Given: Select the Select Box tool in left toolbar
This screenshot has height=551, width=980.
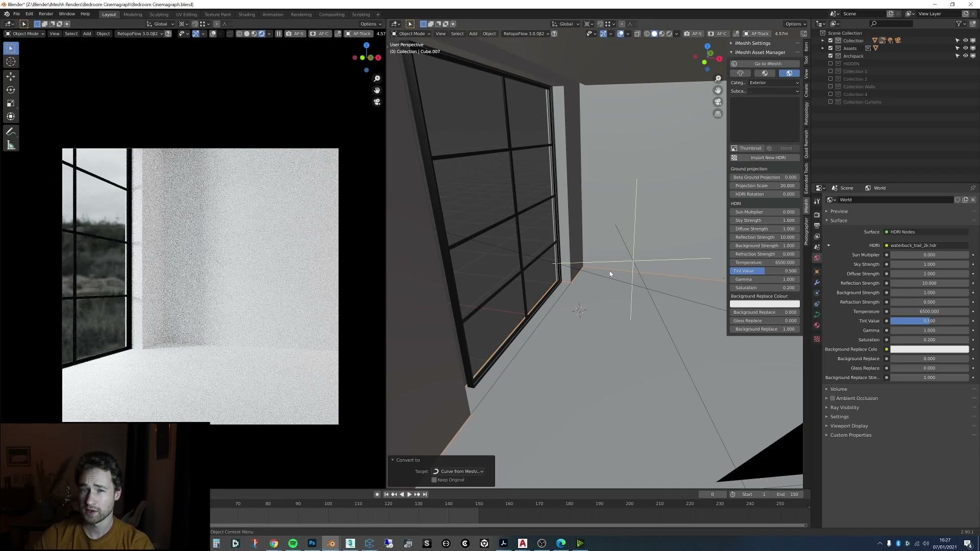Looking at the screenshot, I should [11, 48].
